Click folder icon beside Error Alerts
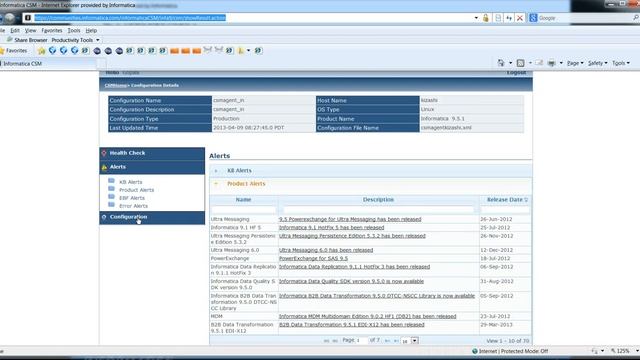Image resolution: width=640 pixels, height=360 pixels. click(111, 204)
